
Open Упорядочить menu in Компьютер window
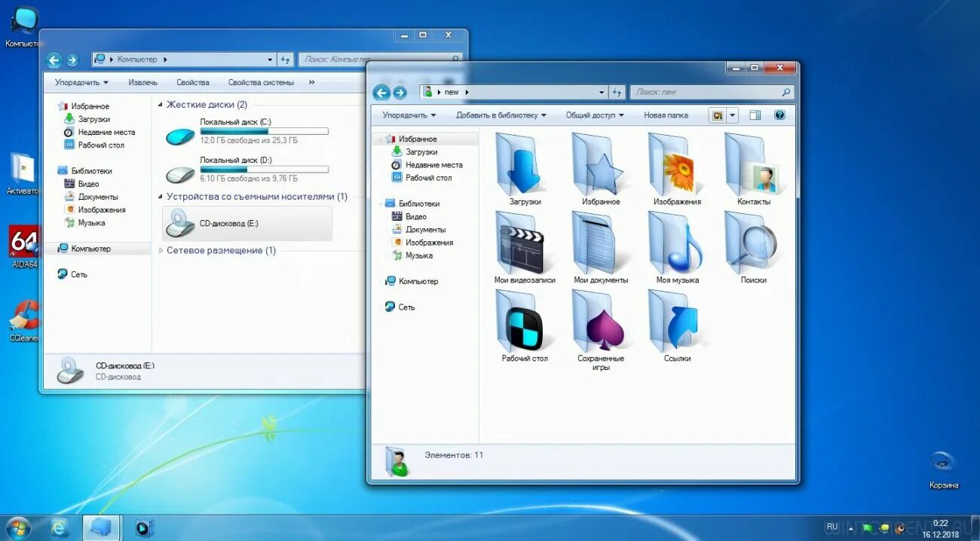81,83
